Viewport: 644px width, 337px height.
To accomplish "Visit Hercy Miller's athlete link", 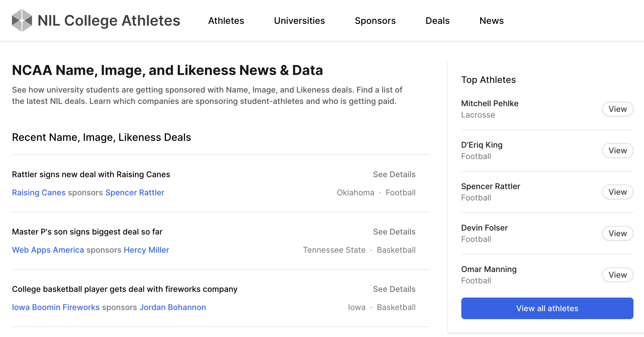I will (146, 250).
